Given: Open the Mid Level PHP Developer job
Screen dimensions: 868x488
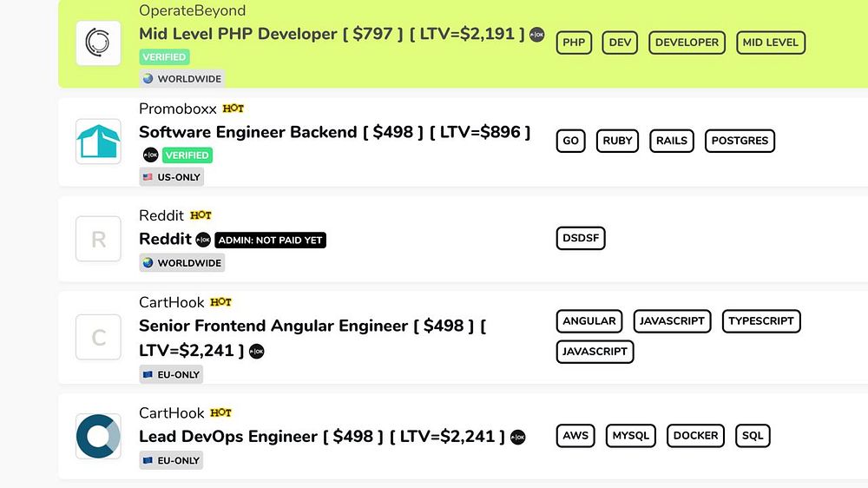Looking at the screenshot, I should (x=332, y=34).
